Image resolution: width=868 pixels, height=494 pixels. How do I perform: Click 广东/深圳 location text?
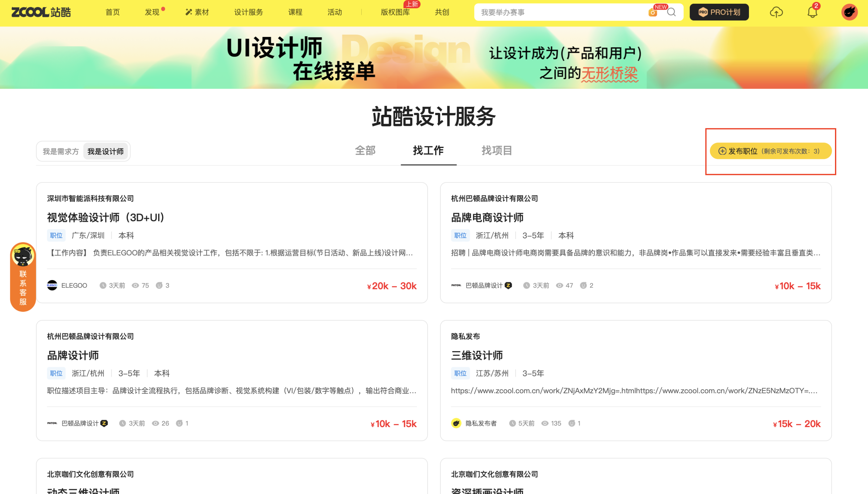[88, 235]
